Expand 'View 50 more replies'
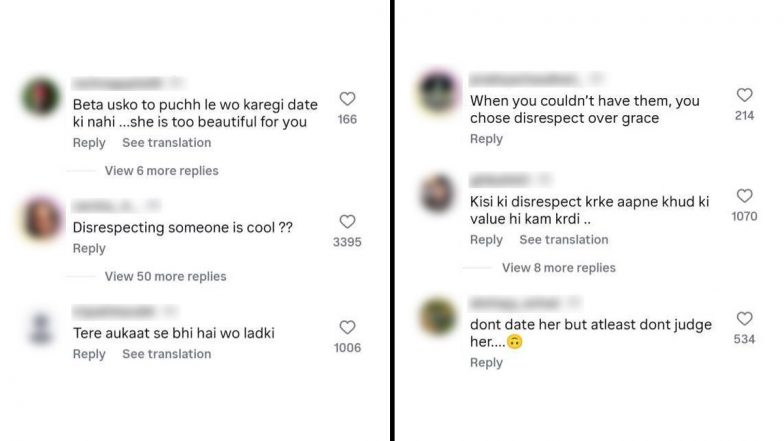The image size is (784, 441). pos(165,276)
